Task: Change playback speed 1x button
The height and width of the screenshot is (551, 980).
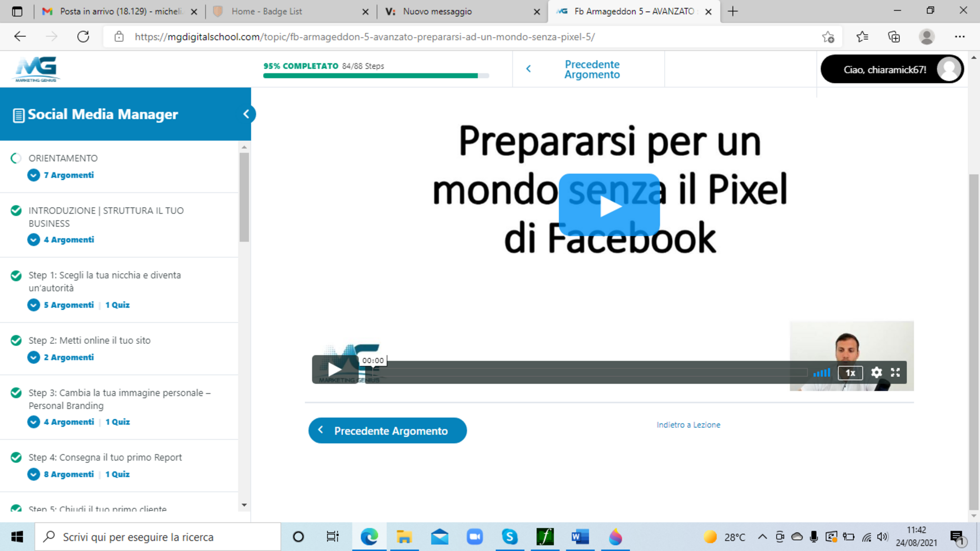Action: point(850,372)
